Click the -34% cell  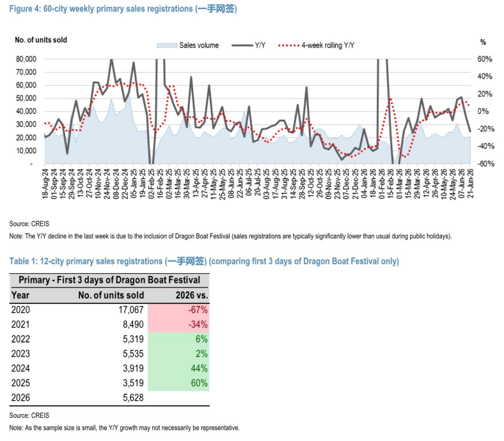coord(198,325)
